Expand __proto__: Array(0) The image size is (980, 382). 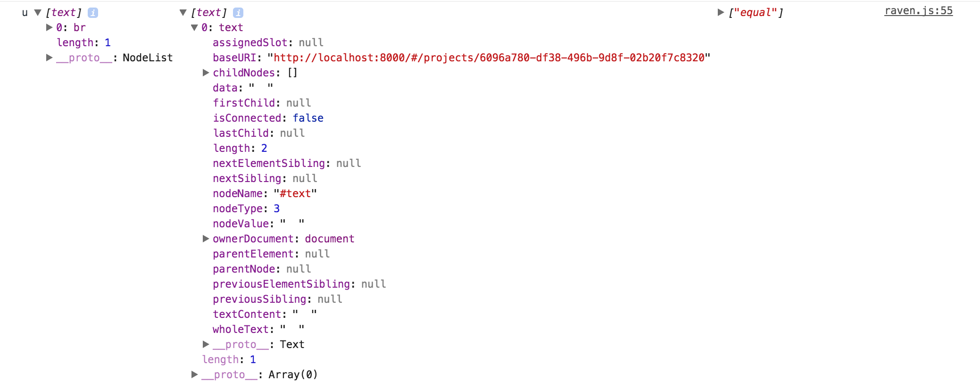point(194,374)
